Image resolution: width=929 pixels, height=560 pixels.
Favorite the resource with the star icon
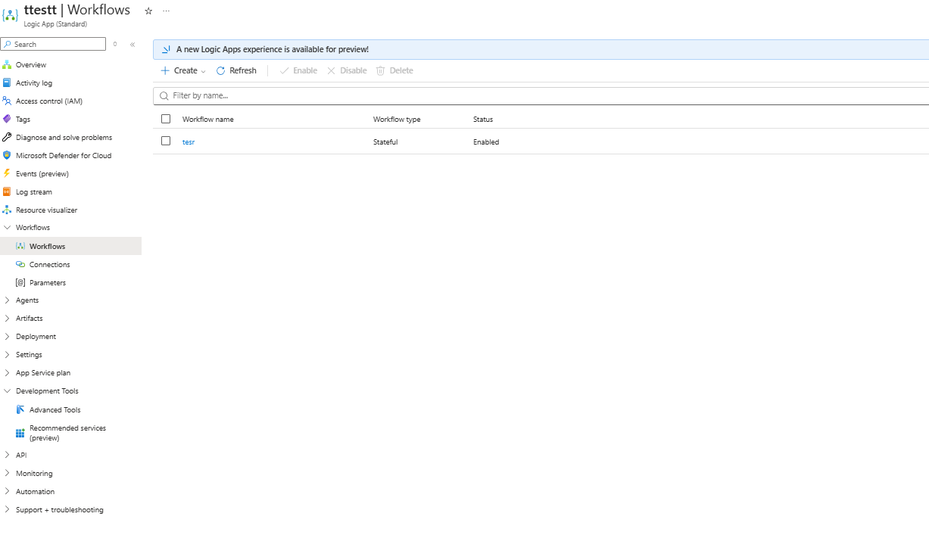pyautogui.click(x=148, y=11)
